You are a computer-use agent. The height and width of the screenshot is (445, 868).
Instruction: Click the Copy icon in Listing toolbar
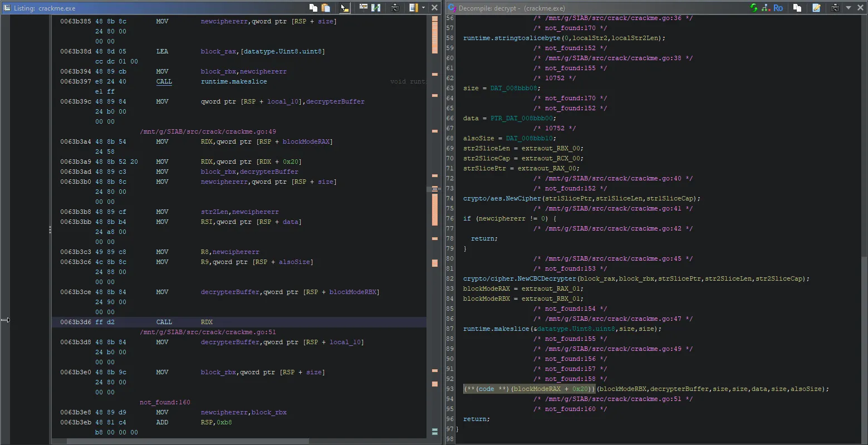click(x=313, y=8)
